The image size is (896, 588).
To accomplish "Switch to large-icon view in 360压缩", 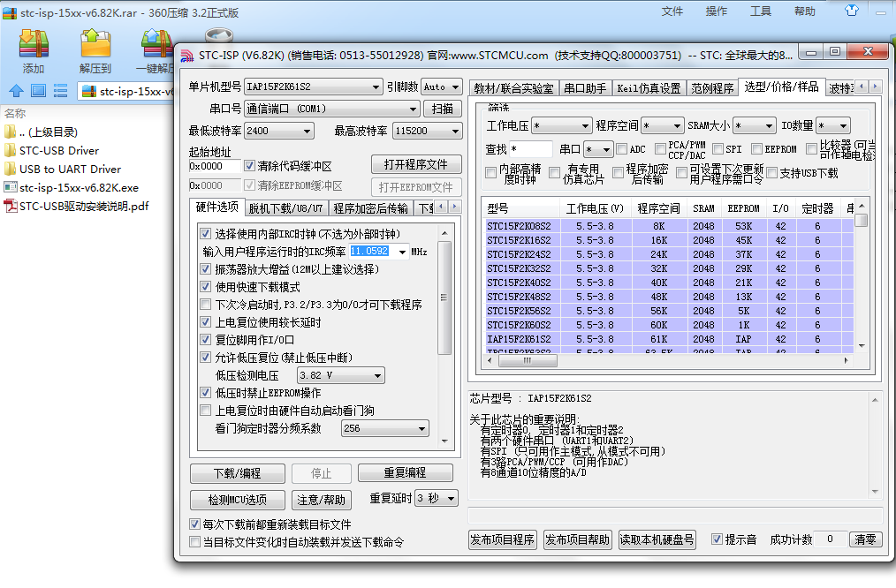I will tap(38, 91).
